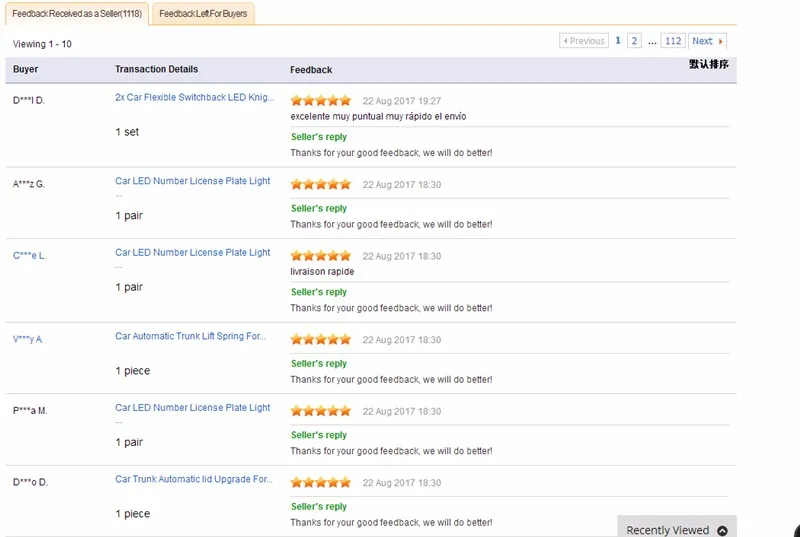Expand the Recently Viewed panel arrow
Image resolution: width=800 pixels, height=537 pixels.
pos(722,530)
